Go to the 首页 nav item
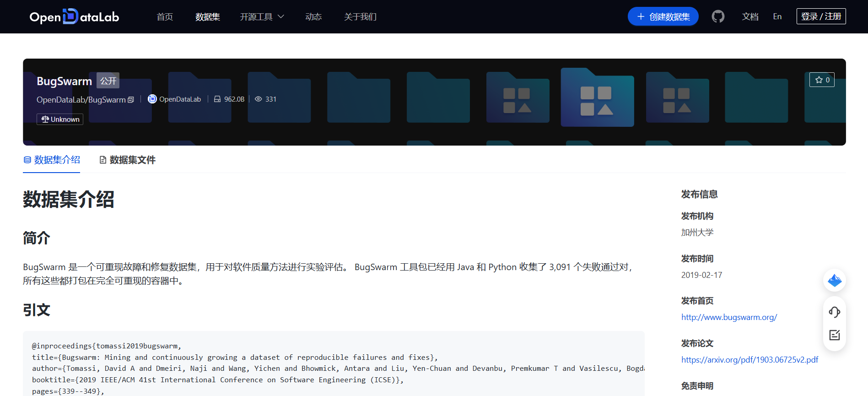 coord(165,16)
